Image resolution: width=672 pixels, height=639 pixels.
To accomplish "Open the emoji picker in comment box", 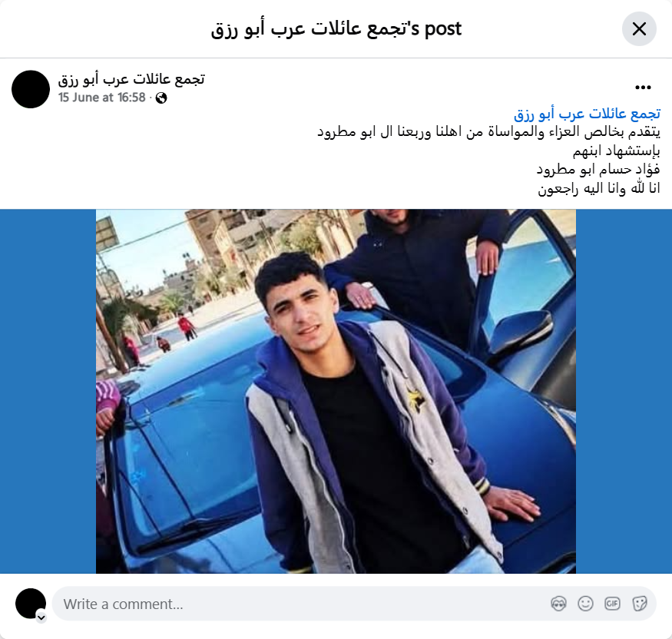I will 585,604.
